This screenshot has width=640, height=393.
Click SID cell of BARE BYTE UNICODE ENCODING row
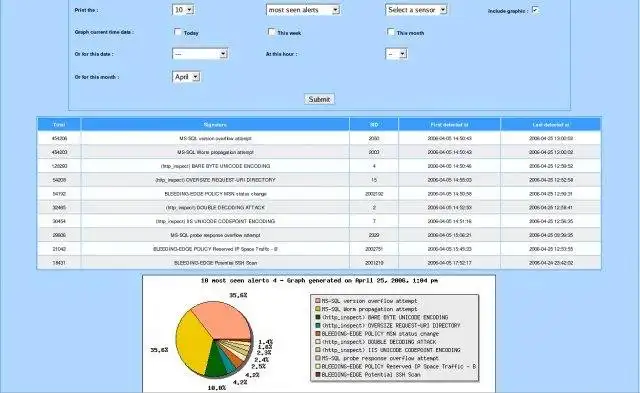[x=374, y=166]
